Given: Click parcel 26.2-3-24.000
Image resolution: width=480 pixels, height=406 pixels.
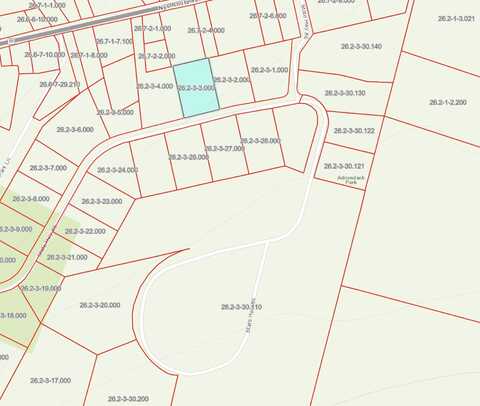Looking at the screenshot, I should coord(117,170).
